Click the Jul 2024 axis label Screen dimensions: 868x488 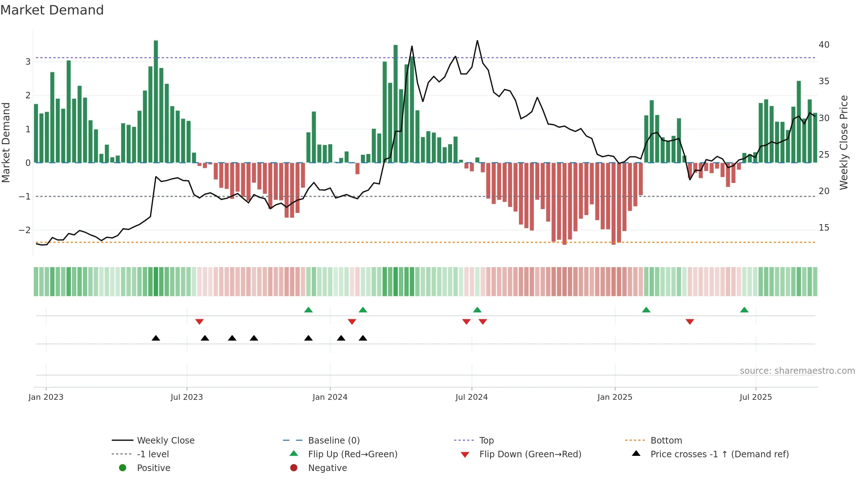[472, 397]
